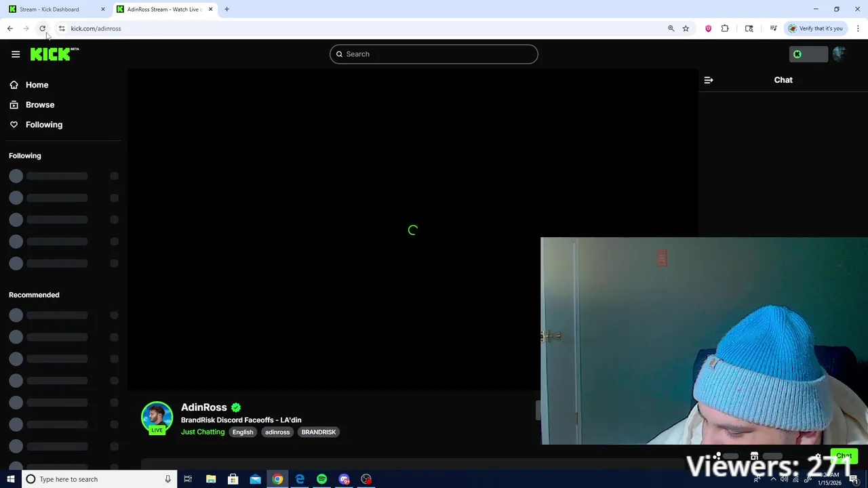This screenshot has width=868, height=488.
Task: Open a new browser tab
Action: click(226, 9)
